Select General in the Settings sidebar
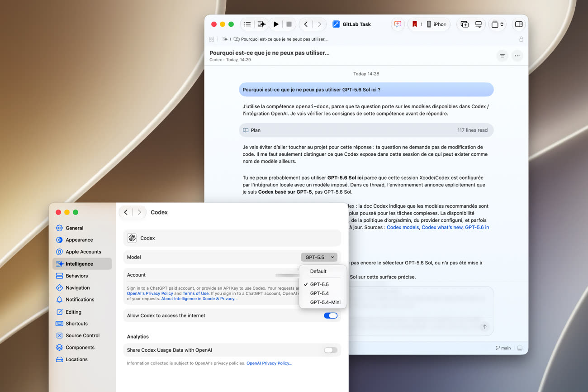The width and height of the screenshot is (588, 392). pyautogui.click(x=82, y=228)
